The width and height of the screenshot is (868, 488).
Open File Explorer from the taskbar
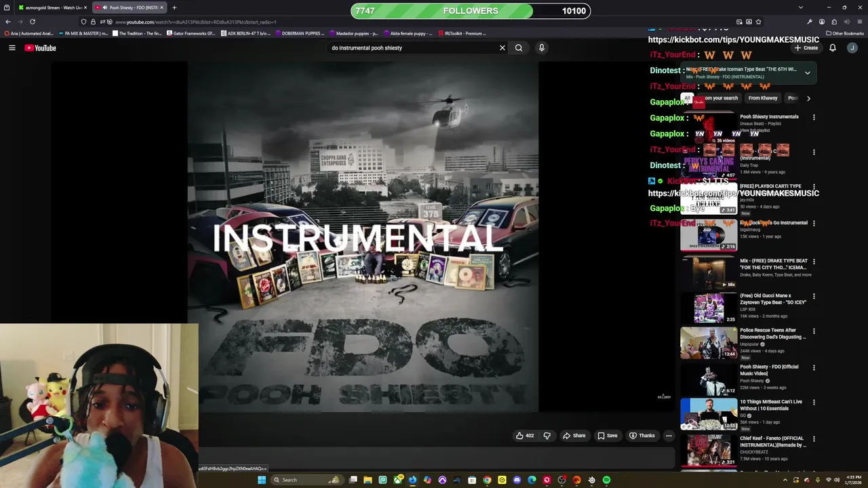pos(368,480)
